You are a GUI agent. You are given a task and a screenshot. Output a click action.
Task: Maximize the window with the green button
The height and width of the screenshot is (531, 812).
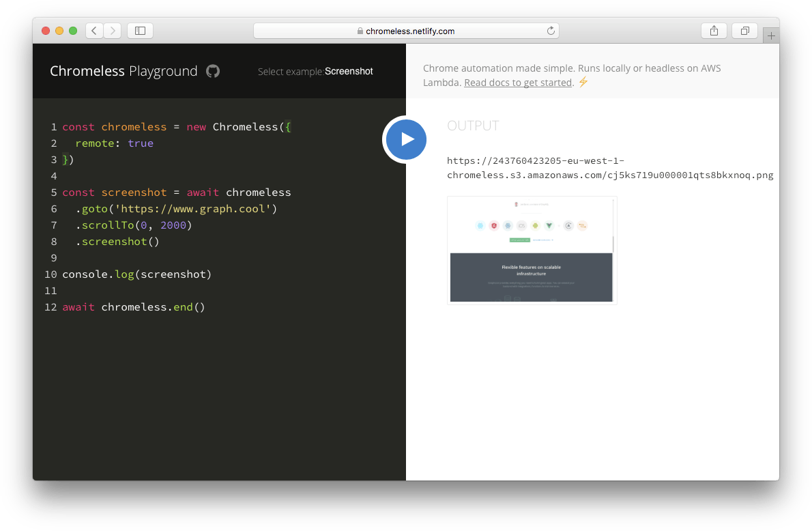[73, 31]
